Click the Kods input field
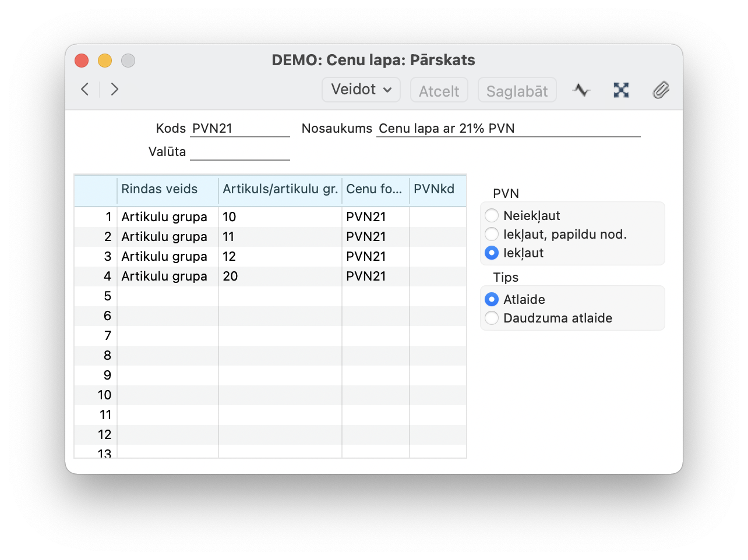This screenshot has width=748, height=560. (239, 129)
